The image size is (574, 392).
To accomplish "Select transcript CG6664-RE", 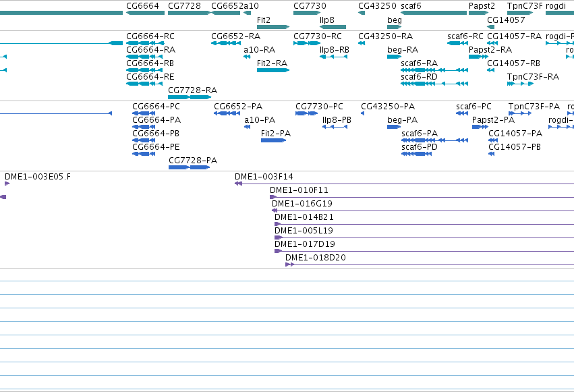I will tap(144, 84).
